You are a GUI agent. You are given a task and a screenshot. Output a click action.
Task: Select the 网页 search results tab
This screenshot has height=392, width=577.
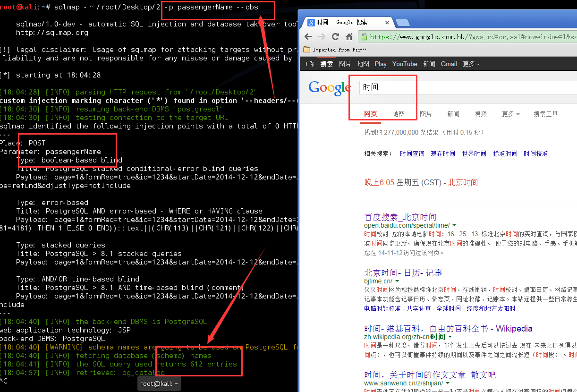tap(371, 114)
